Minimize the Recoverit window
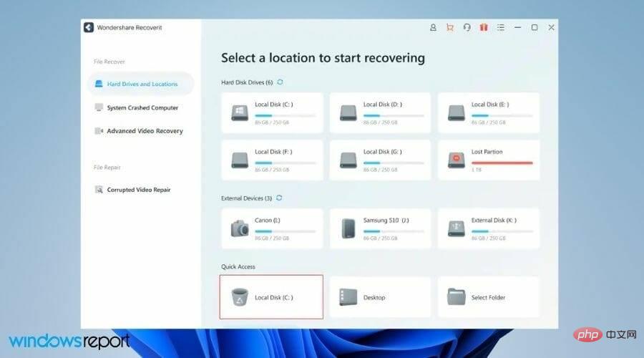Viewport: 644px width, 358px height. (x=517, y=27)
